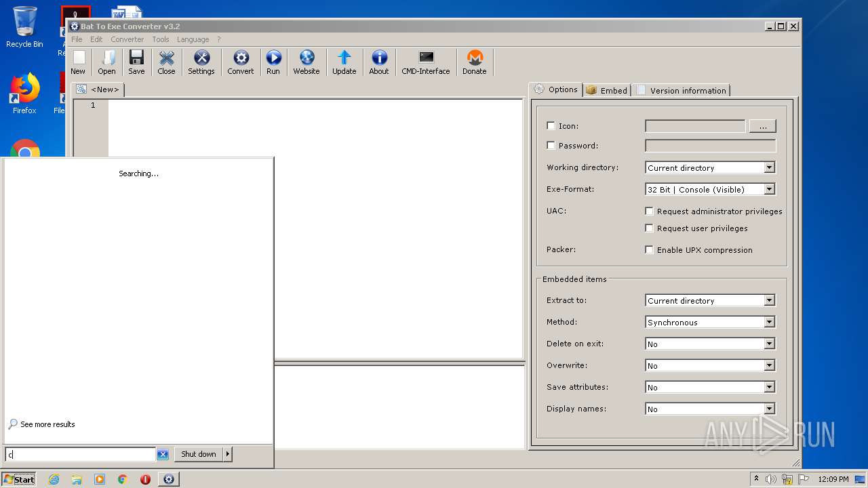Viewport: 868px width, 488px height.
Task: Open a batch file via Open icon
Action: click(x=106, y=62)
